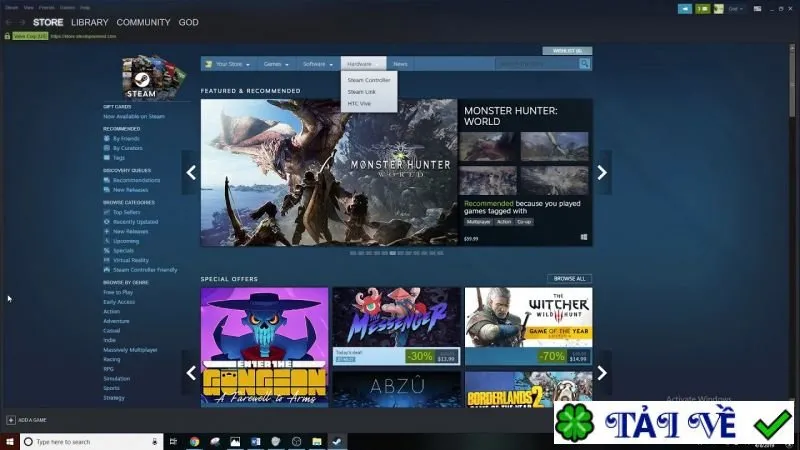Open the Software dropdown menu
This screenshot has width=800, height=450.
coord(317,64)
